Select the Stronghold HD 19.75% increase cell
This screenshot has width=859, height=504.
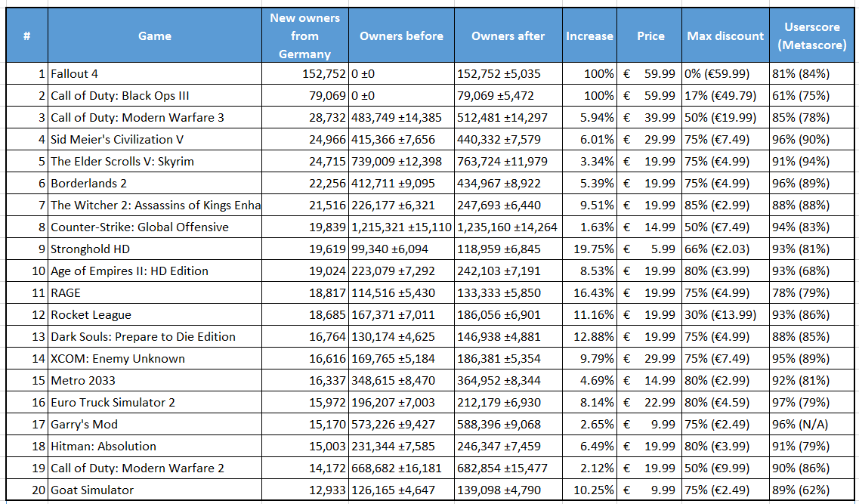589,249
